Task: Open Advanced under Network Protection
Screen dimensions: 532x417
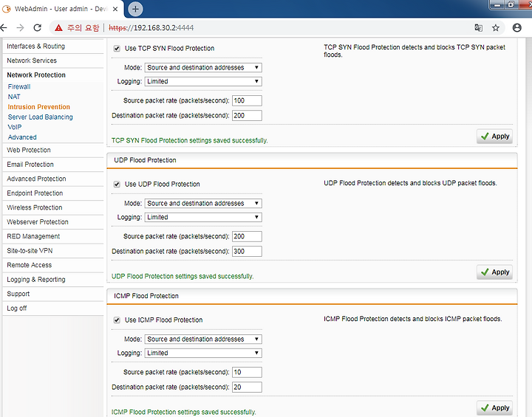Action: tap(22, 137)
